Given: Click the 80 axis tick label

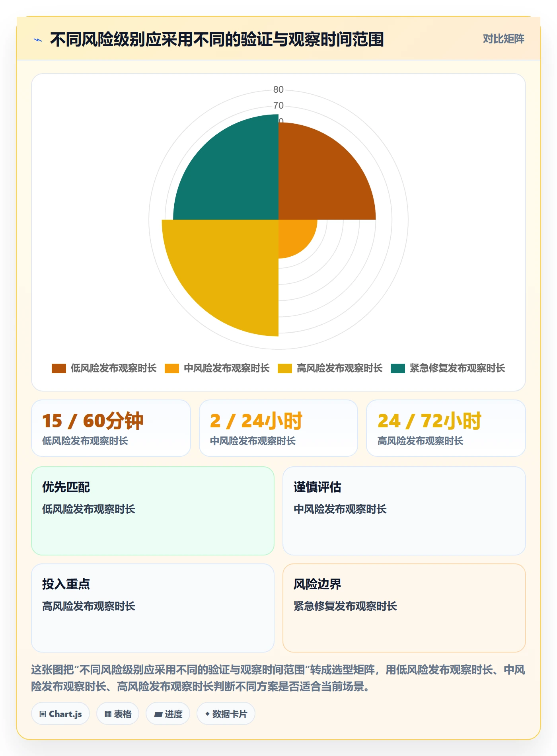Looking at the screenshot, I should 278,90.
